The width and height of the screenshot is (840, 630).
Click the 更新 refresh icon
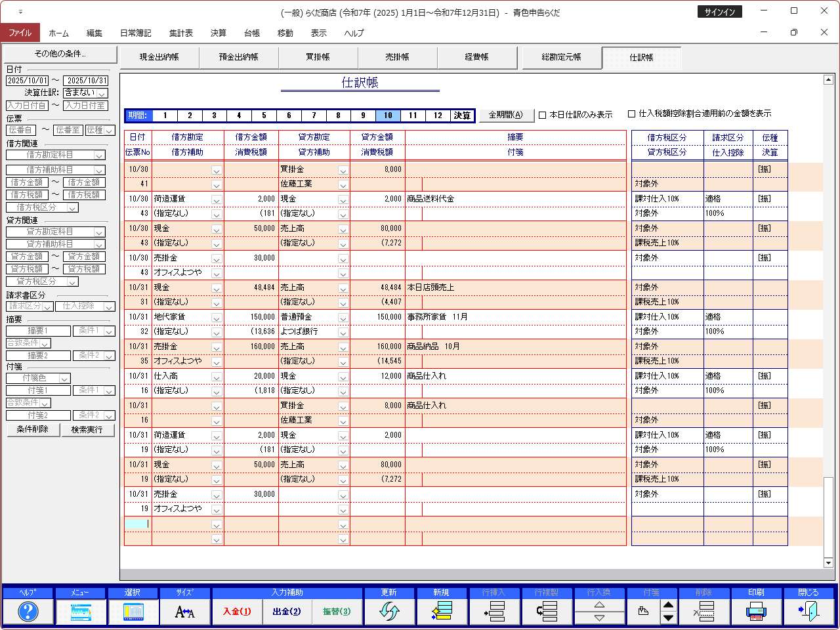point(389,612)
